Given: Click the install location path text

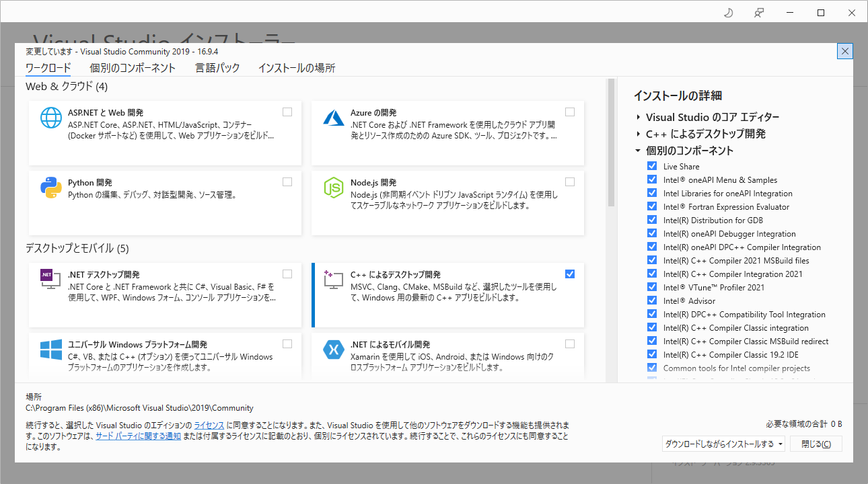Looking at the screenshot, I should [139, 407].
